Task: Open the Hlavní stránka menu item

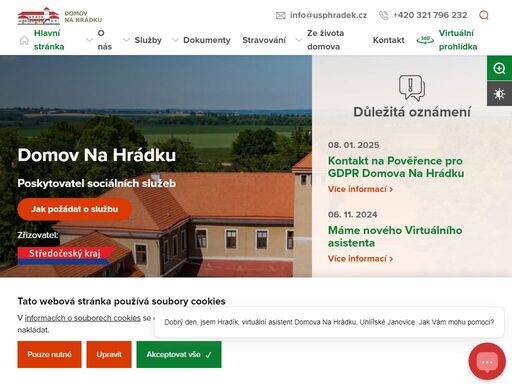Action: coord(49,40)
